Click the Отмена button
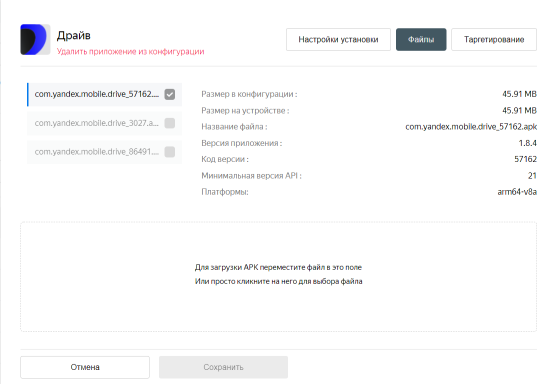The width and height of the screenshot is (553, 384). (x=85, y=367)
